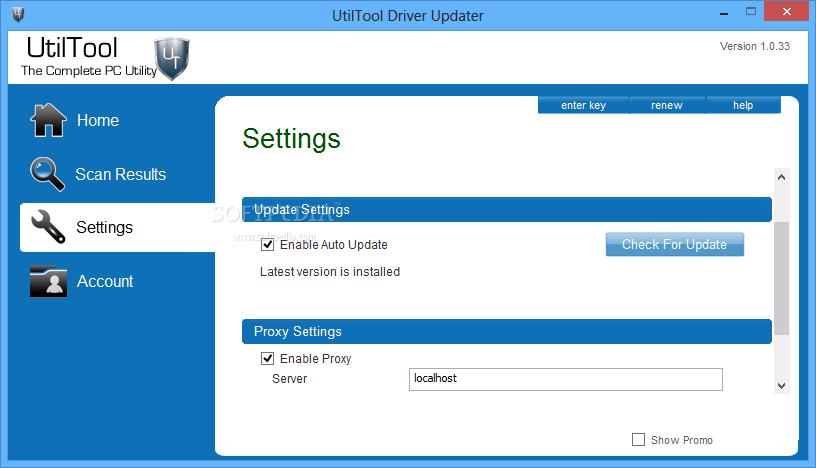The width and height of the screenshot is (816, 468).
Task: Go to Scan Results label
Action: [x=121, y=174]
